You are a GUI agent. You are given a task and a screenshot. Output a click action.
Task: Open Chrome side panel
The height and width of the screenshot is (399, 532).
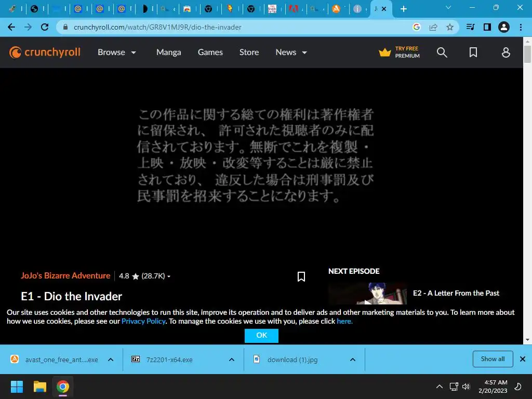[x=487, y=27]
